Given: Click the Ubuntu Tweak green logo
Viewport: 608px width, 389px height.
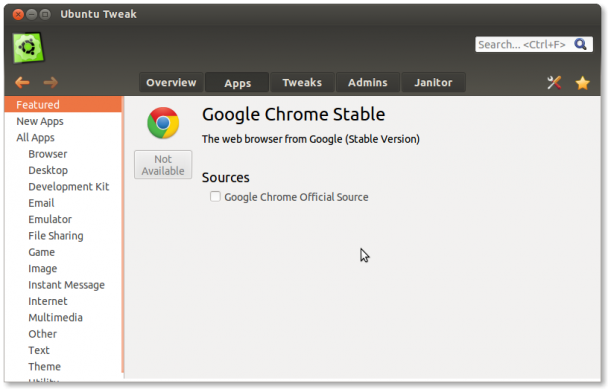Looking at the screenshot, I should [28, 48].
